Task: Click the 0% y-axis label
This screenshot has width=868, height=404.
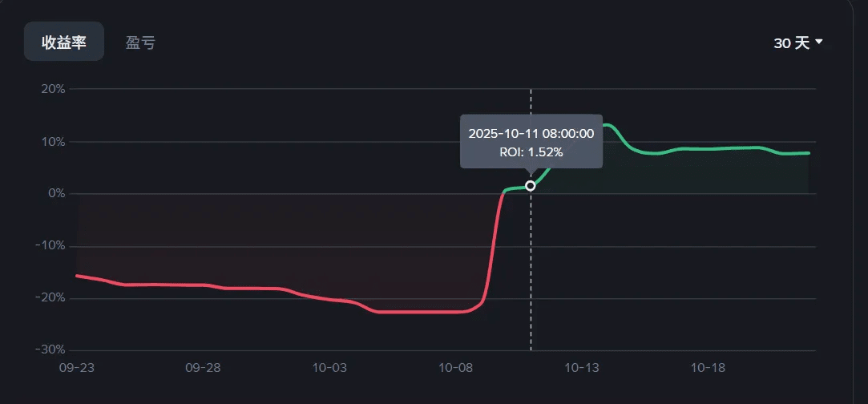Action: tap(56, 194)
